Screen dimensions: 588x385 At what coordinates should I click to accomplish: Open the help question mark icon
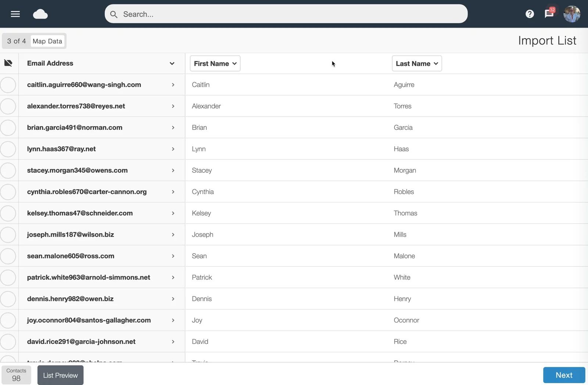[530, 14]
